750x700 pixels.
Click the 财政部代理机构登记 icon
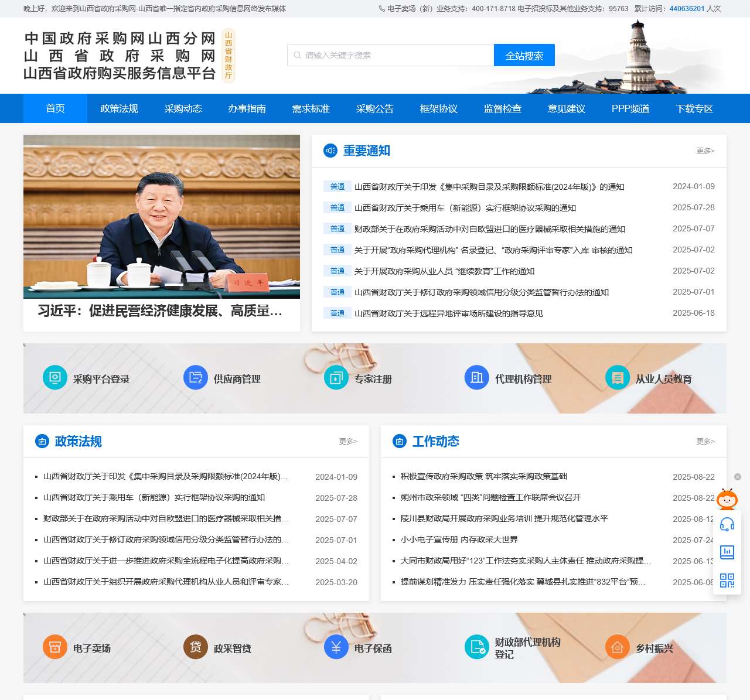point(476,647)
